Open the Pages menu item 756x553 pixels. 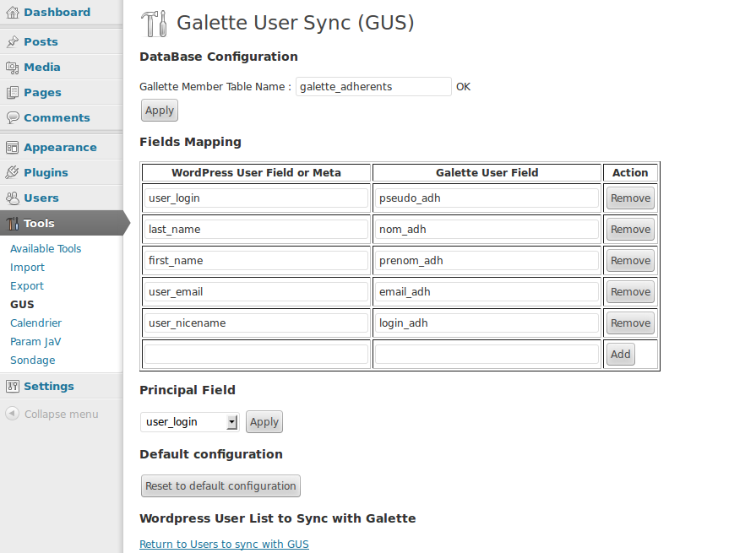point(42,93)
